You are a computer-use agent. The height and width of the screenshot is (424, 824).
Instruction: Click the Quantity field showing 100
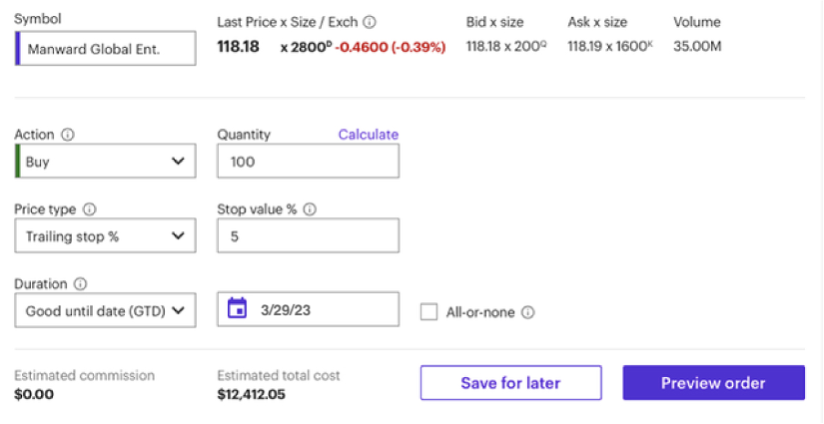307,161
